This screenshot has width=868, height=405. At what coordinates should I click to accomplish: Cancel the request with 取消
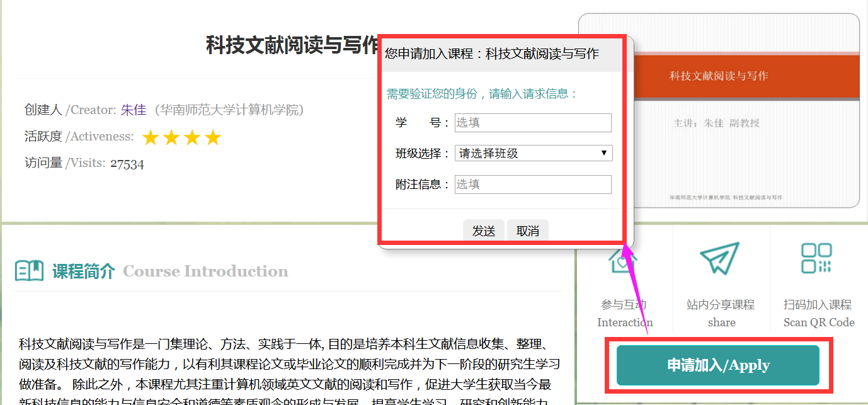(527, 231)
